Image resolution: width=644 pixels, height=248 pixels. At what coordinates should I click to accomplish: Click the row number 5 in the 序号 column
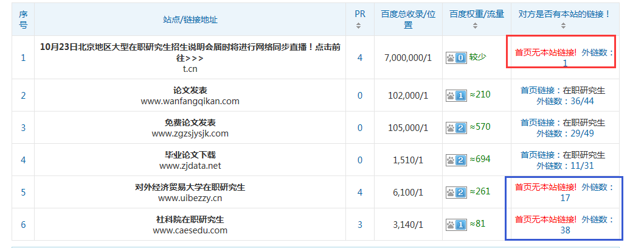(x=23, y=192)
